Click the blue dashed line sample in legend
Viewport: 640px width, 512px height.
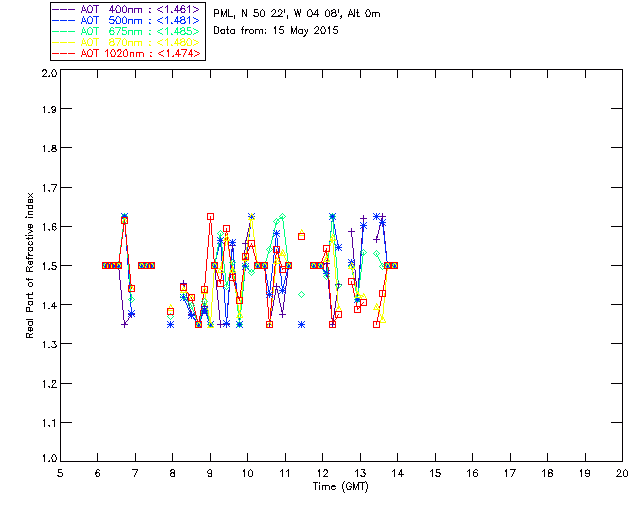tap(64, 20)
